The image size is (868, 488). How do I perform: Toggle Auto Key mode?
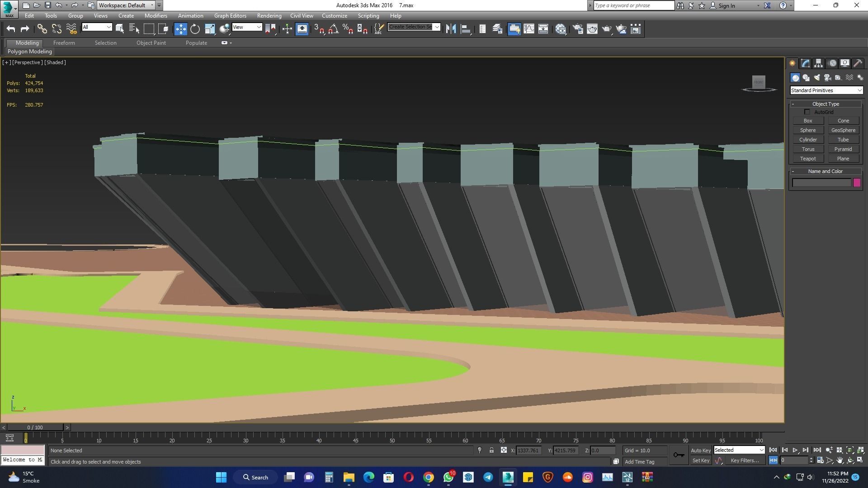(700, 450)
